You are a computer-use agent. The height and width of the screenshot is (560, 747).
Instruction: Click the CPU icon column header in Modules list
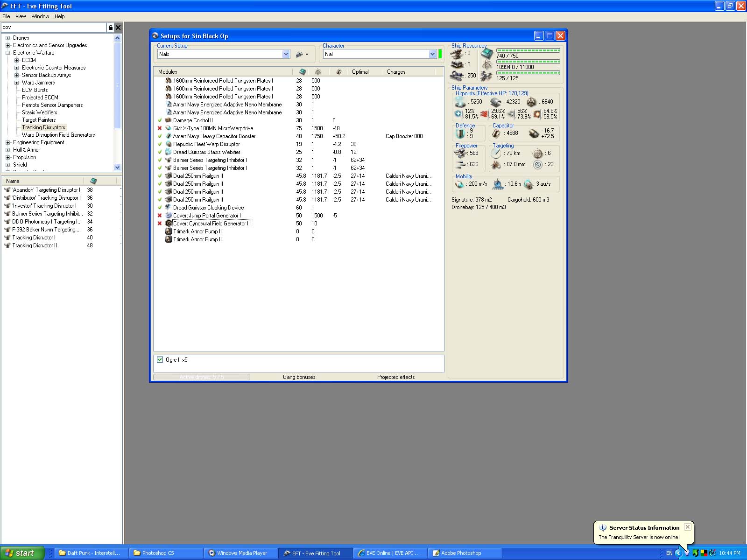click(303, 72)
